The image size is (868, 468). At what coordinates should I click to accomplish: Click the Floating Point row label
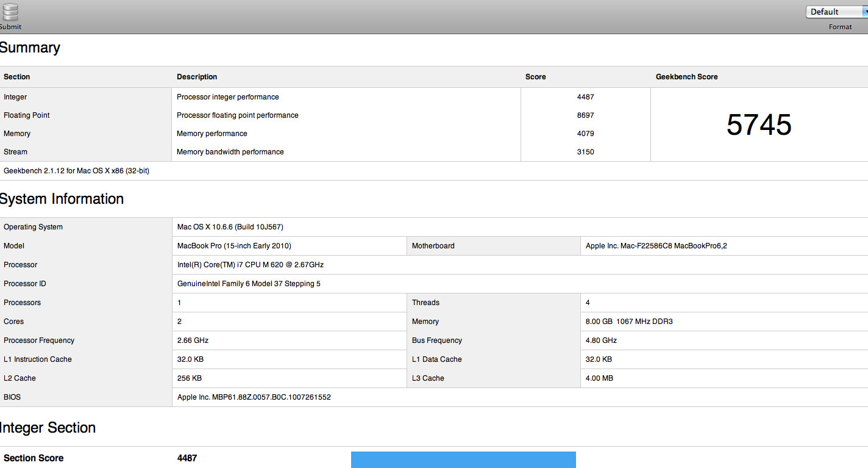(27, 115)
